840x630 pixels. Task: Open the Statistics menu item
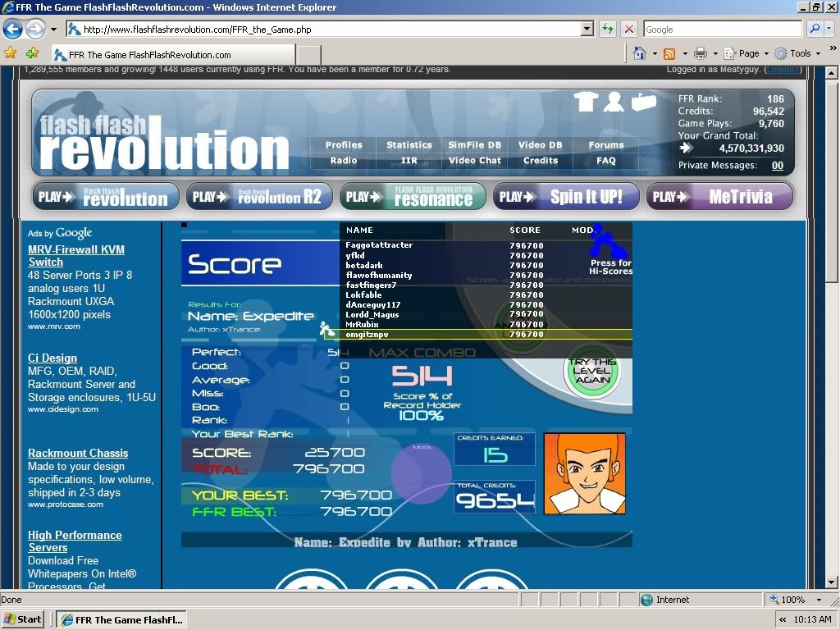tap(409, 145)
